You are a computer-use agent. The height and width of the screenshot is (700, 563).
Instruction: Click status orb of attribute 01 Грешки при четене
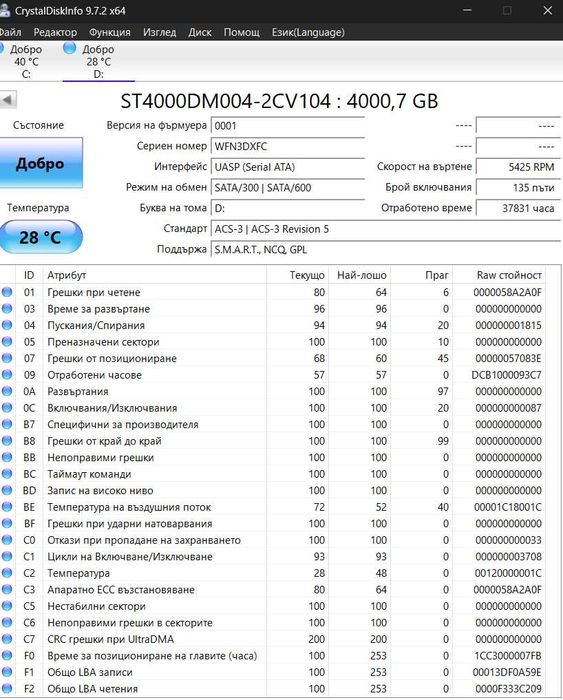[7, 292]
